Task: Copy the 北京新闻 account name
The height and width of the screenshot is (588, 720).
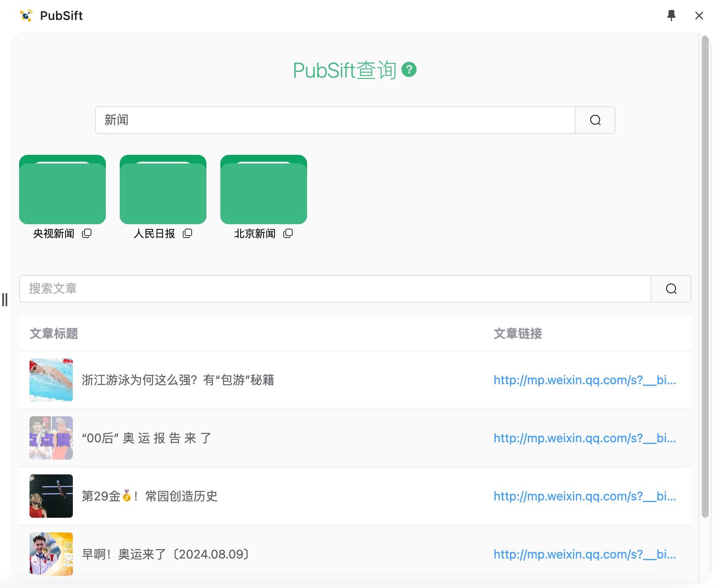Action: 288,234
